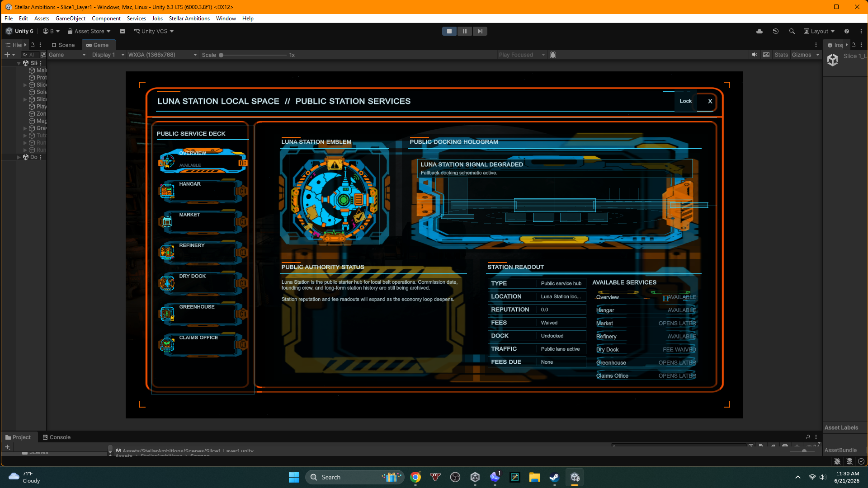Open the package manager box icon

(x=123, y=31)
